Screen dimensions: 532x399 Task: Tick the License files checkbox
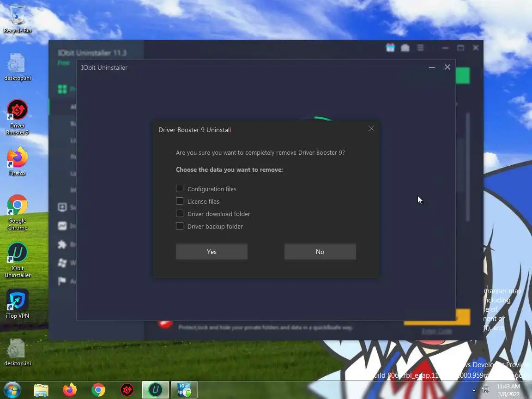pyautogui.click(x=180, y=201)
